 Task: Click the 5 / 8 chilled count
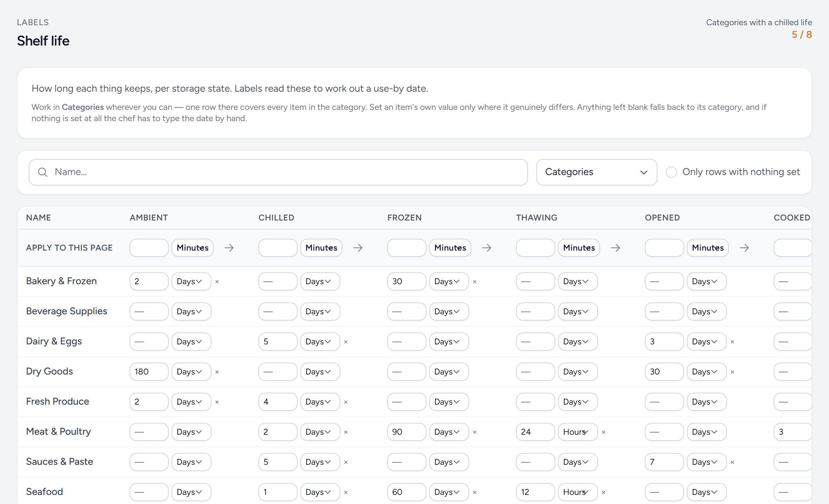pyautogui.click(x=802, y=35)
